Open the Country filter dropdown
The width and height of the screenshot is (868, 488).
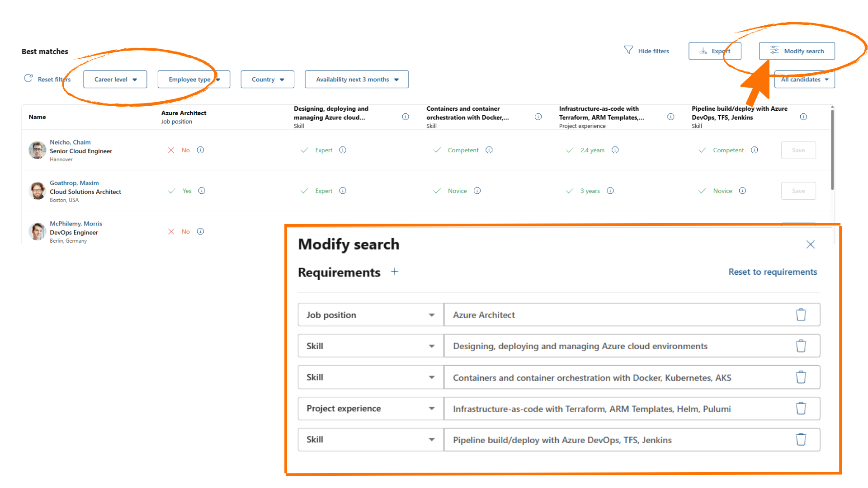268,80
